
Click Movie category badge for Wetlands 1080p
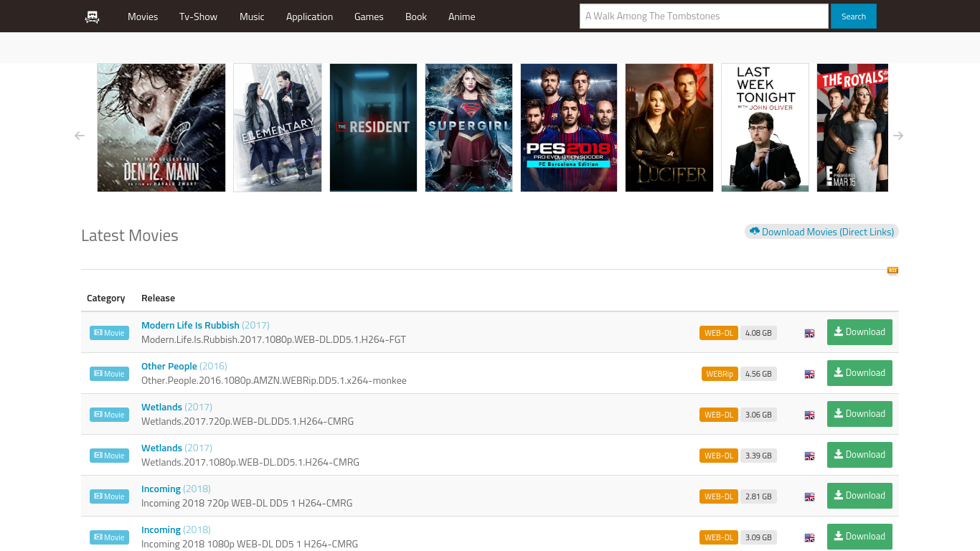tap(109, 456)
